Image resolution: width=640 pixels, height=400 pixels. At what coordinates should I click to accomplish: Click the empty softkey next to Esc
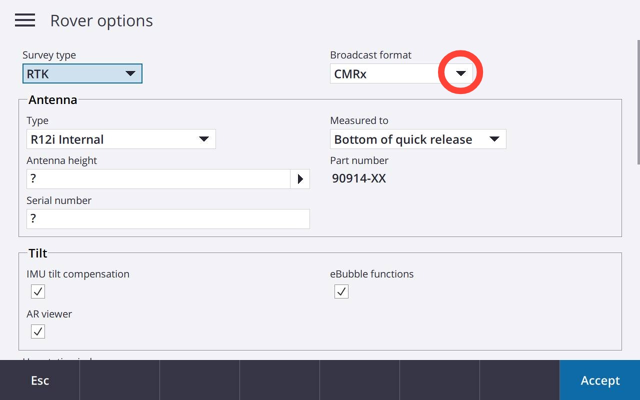tap(120, 380)
